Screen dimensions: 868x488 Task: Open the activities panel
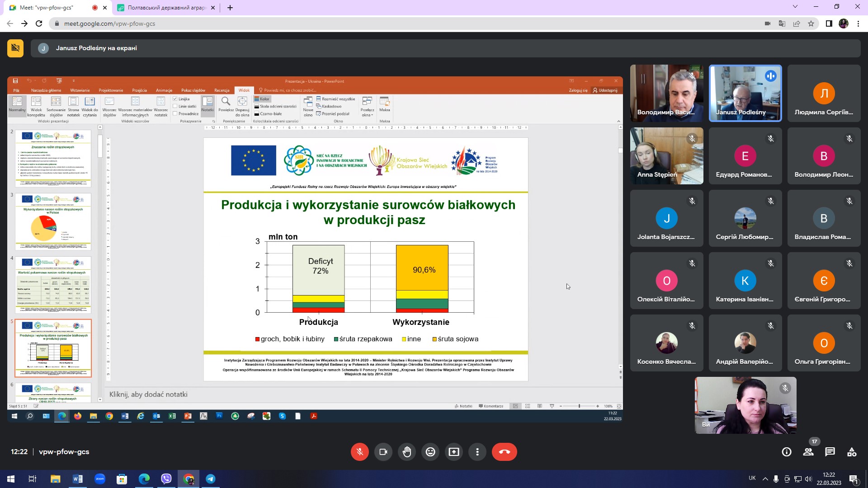(852, 452)
